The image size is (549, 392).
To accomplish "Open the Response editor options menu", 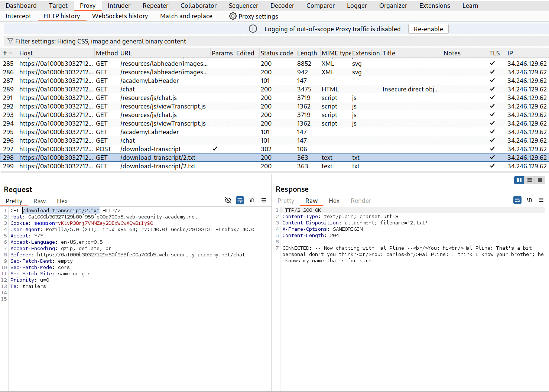I will [541, 200].
